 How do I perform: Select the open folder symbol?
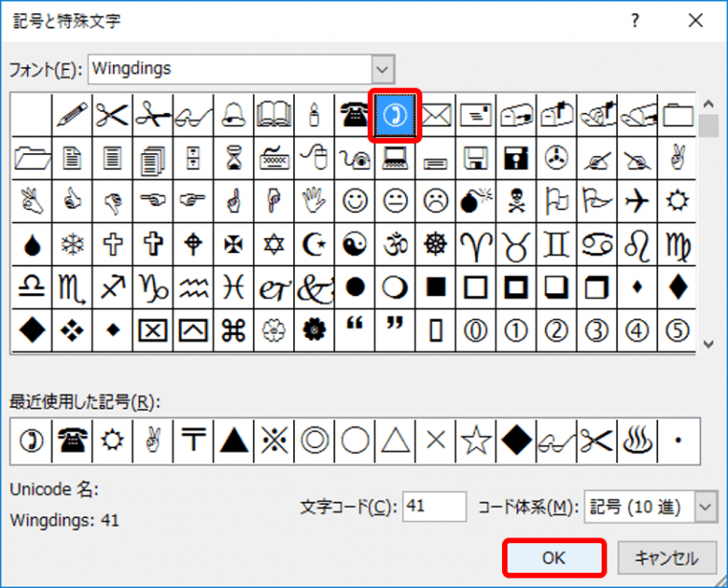click(x=32, y=158)
